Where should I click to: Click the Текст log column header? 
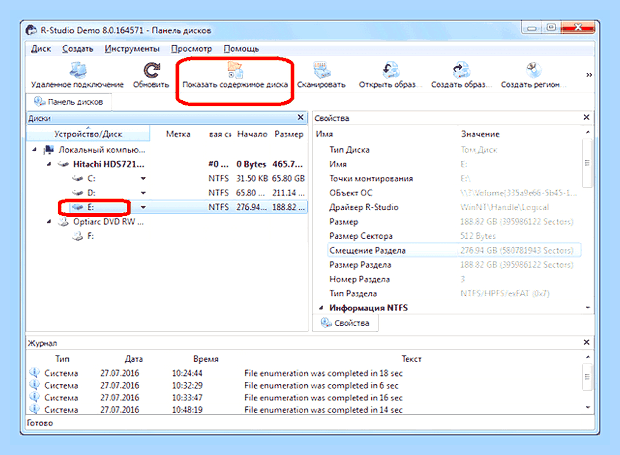click(411, 359)
